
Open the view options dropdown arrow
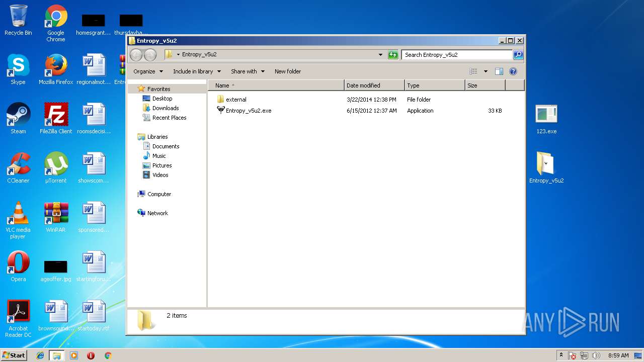(486, 71)
